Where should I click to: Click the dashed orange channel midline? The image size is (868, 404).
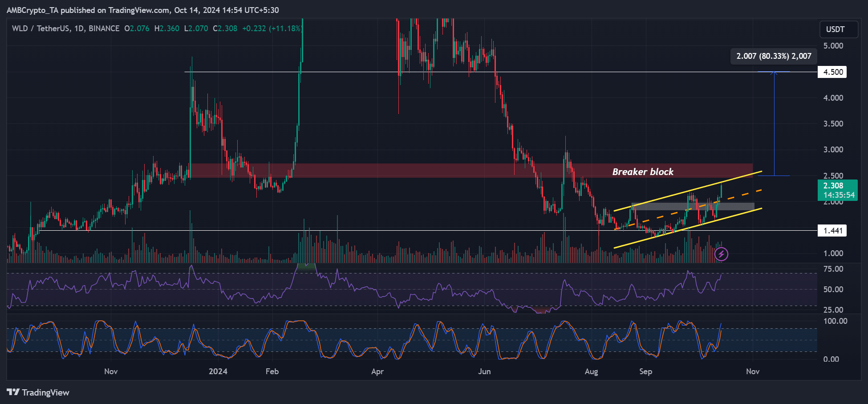point(688,209)
